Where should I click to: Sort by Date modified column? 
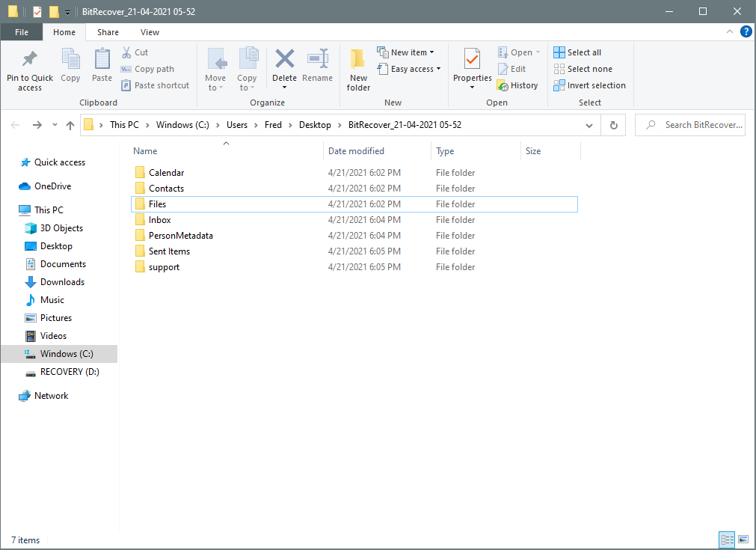[x=377, y=151]
